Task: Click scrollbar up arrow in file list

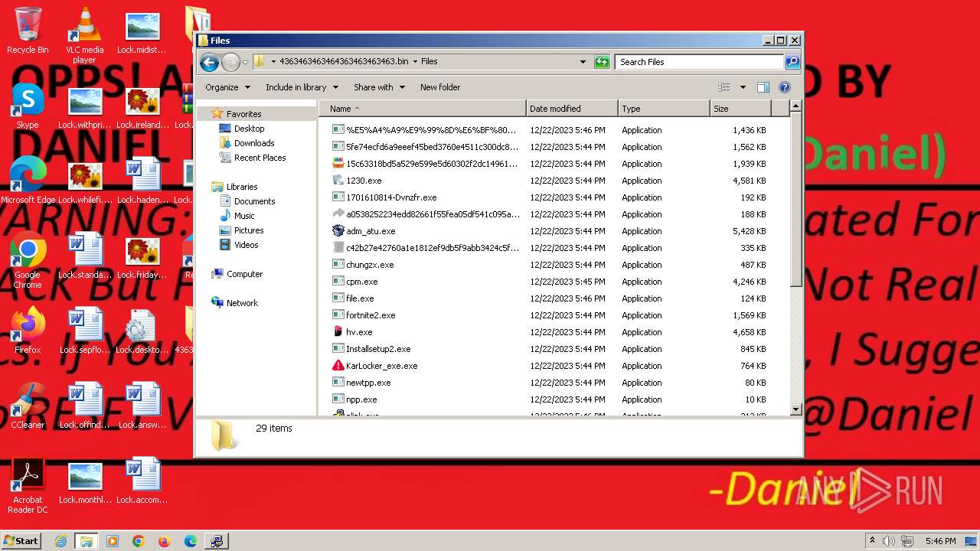Action: [x=795, y=107]
